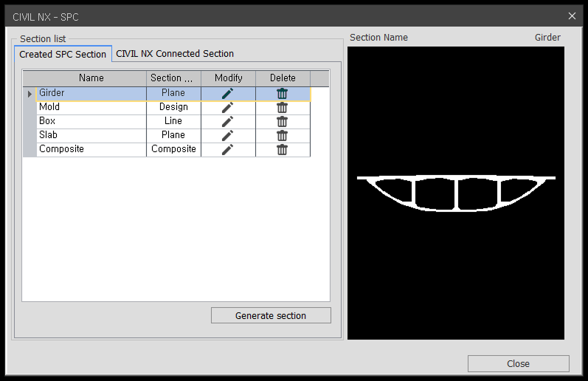Click the Modify column header
588x381 pixels.
[x=229, y=78]
